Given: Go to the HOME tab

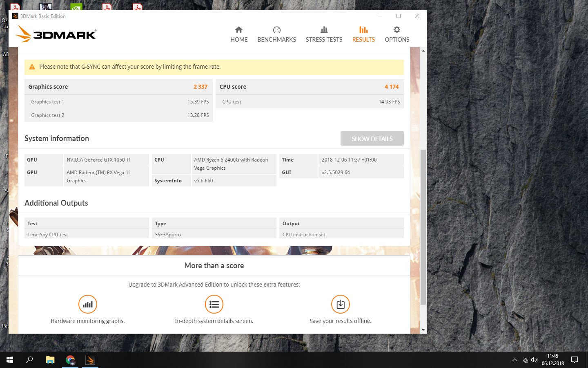Looking at the screenshot, I should (x=239, y=34).
